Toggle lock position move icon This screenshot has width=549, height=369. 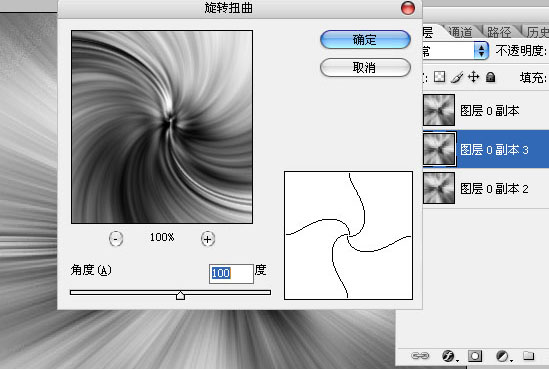point(473,77)
